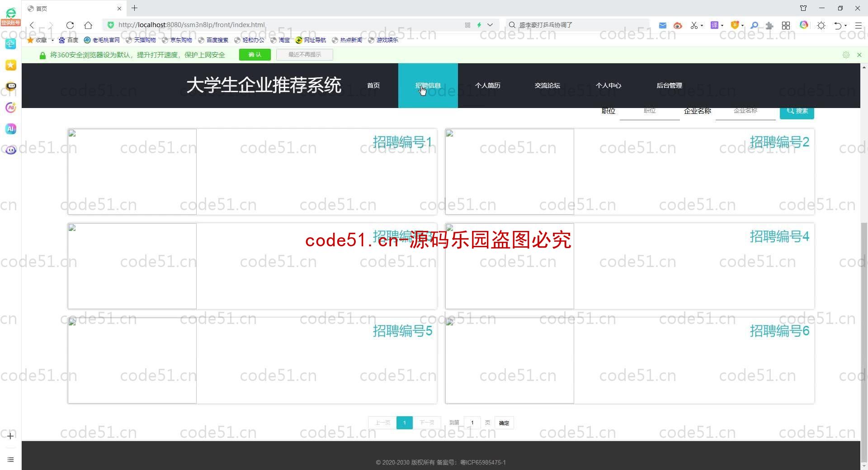Open the browser hamburger menu
Screen dimensions: 868x470
point(859,25)
